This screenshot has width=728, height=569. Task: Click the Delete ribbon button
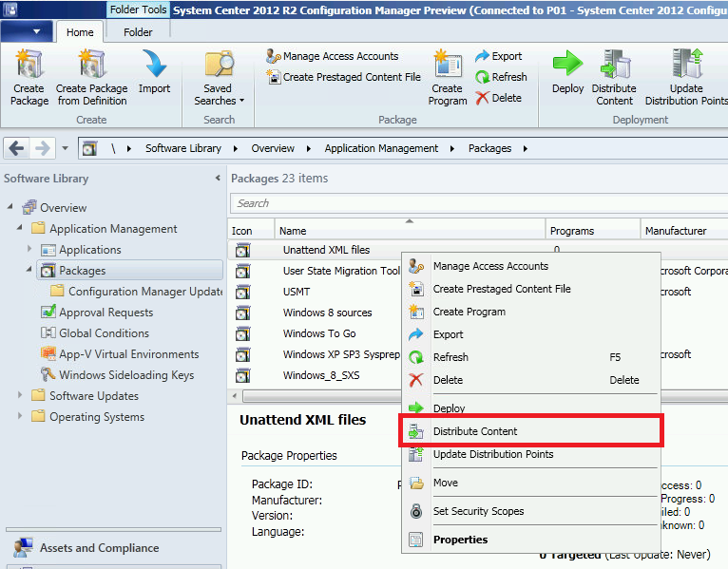(499, 98)
